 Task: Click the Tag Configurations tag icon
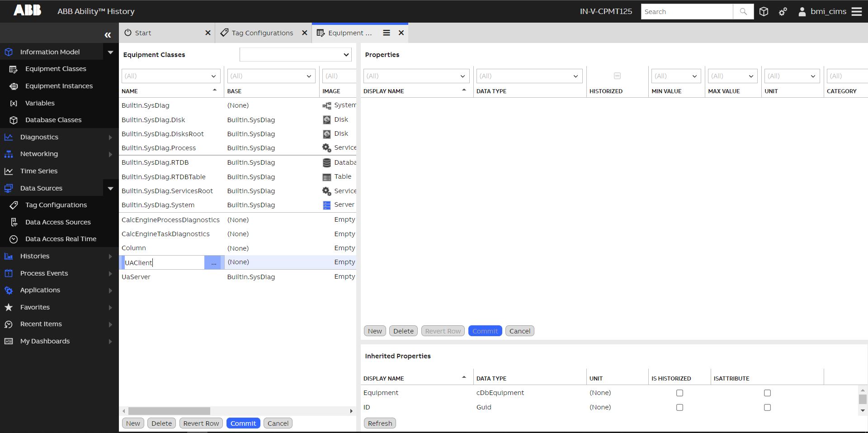coord(14,205)
